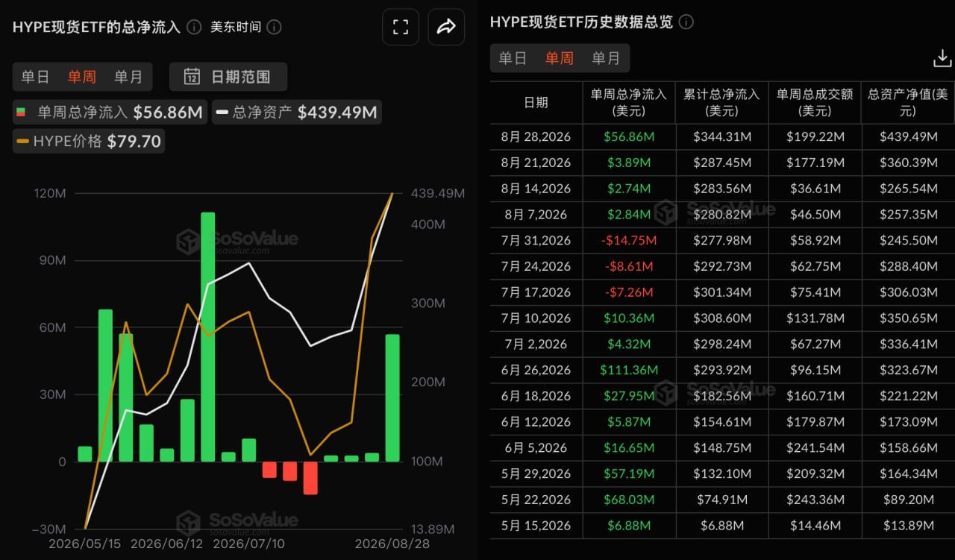Download the historical data table
The height and width of the screenshot is (560, 955).
[x=942, y=58]
